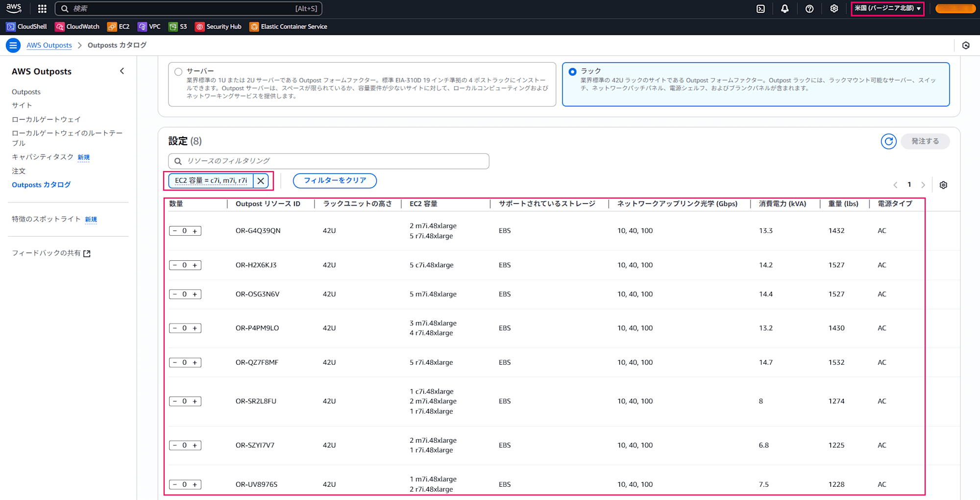Increase quantity for OR-H2X6KJ3
The height and width of the screenshot is (500, 980).
[x=195, y=265]
